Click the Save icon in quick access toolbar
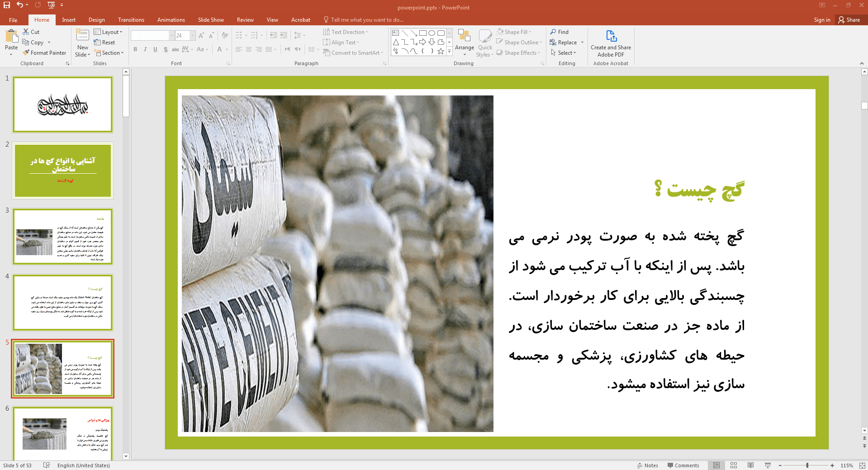This screenshot has width=868, height=470. (x=7, y=5)
